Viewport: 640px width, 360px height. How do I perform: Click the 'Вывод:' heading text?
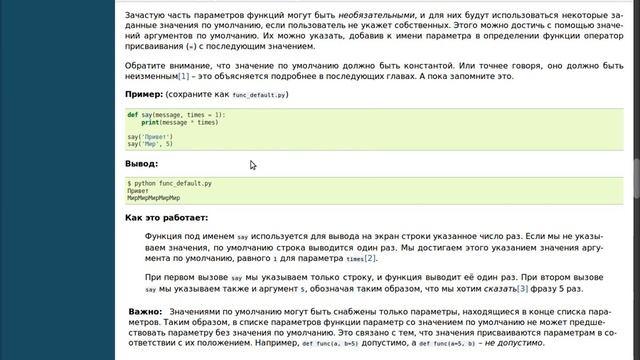pos(141,164)
